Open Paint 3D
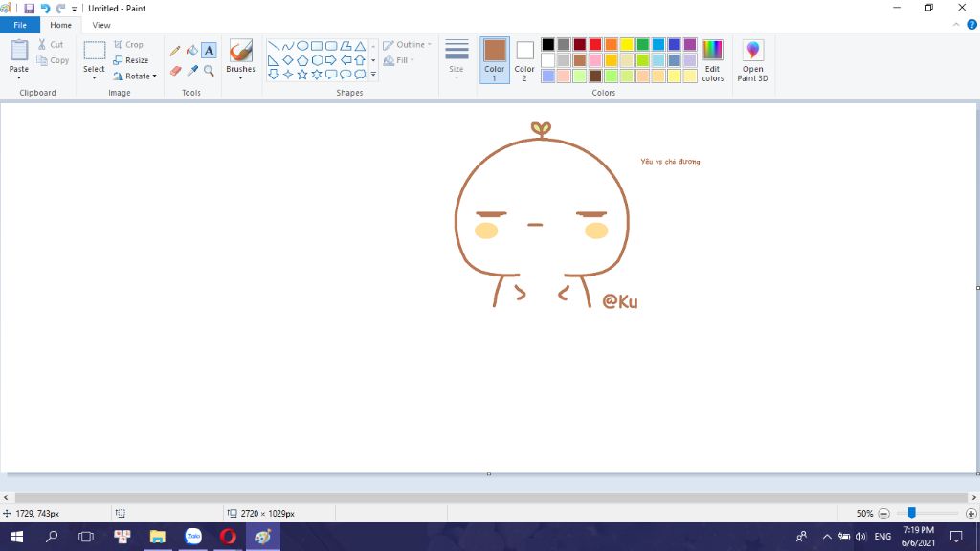This screenshot has width=980, height=551. pos(752,60)
